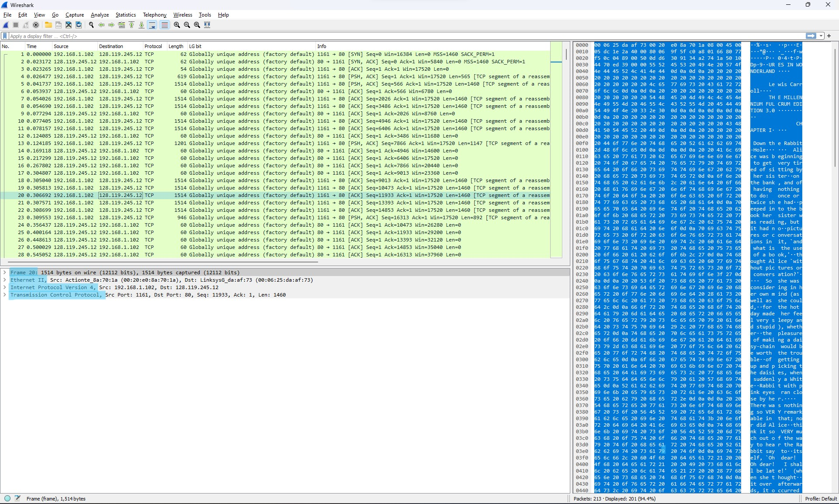Add a new filter button with the plus
The width and height of the screenshot is (839, 504).
[829, 36]
